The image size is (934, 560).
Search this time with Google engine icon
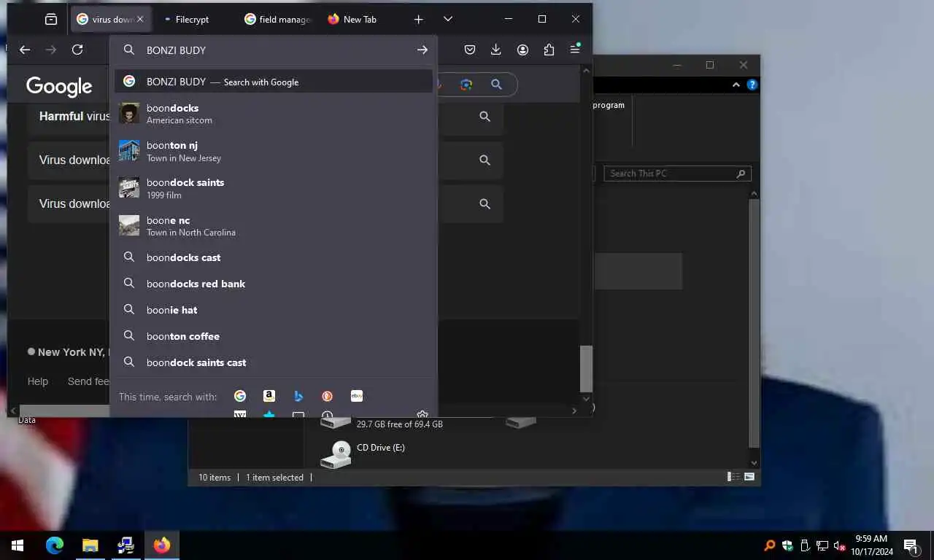coord(240,396)
